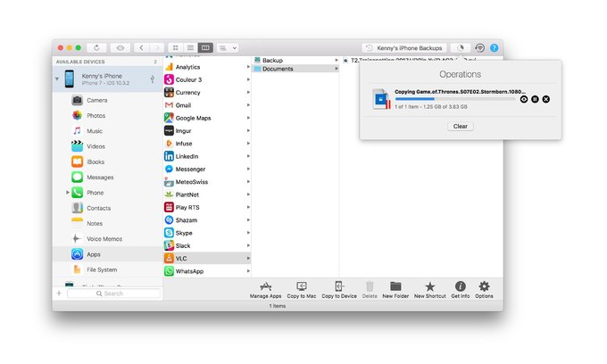The image size is (607, 364).
Task: Open iBooks in the sidebar
Action: point(96,161)
